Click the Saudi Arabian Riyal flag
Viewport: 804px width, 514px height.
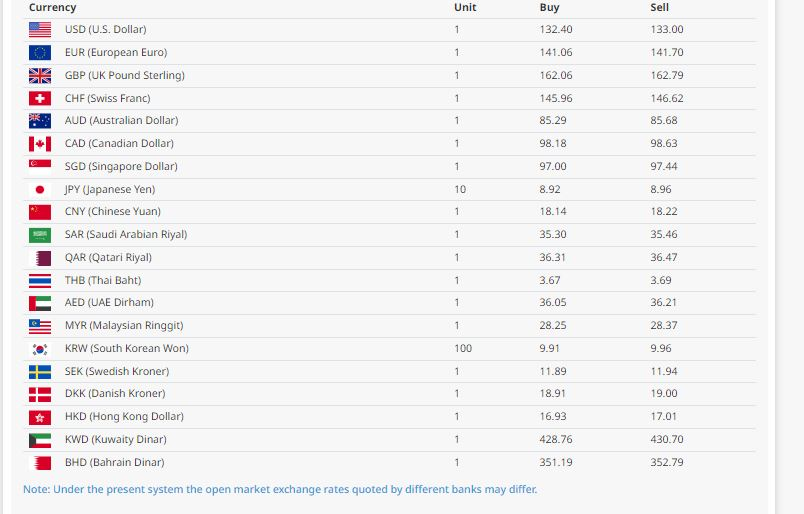click(40, 234)
